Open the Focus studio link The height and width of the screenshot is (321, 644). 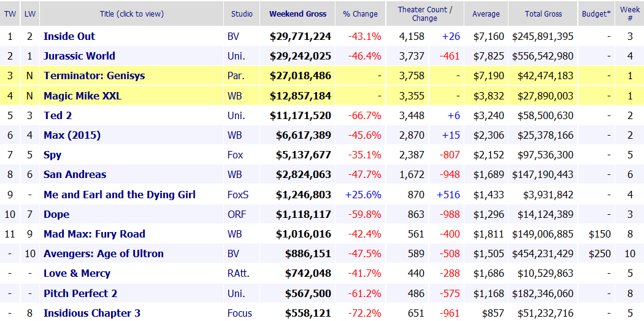point(240,313)
